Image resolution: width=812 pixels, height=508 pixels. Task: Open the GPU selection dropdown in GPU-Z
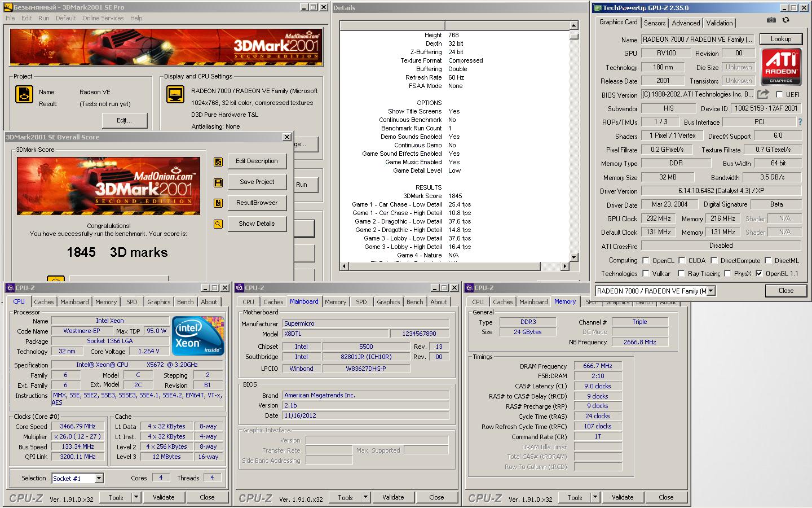pyautogui.click(x=710, y=291)
